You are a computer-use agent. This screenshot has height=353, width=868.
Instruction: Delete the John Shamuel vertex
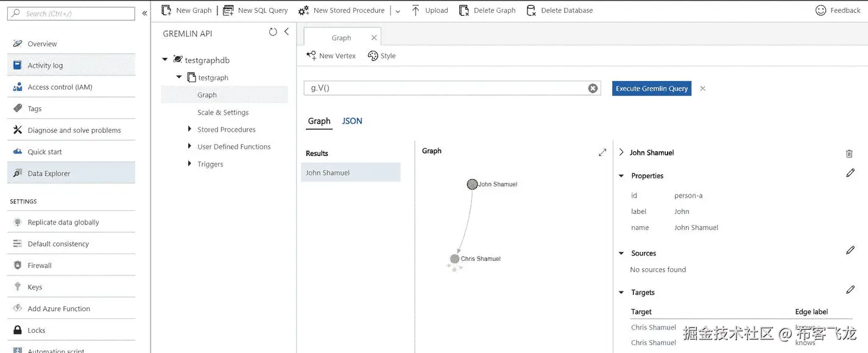click(x=849, y=154)
